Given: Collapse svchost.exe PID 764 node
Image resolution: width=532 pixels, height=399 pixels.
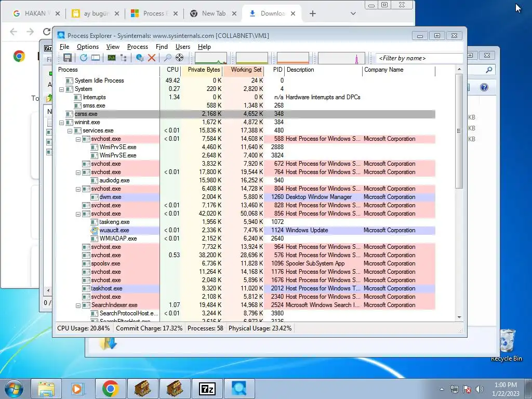Looking at the screenshot, I should pos(78,172).
